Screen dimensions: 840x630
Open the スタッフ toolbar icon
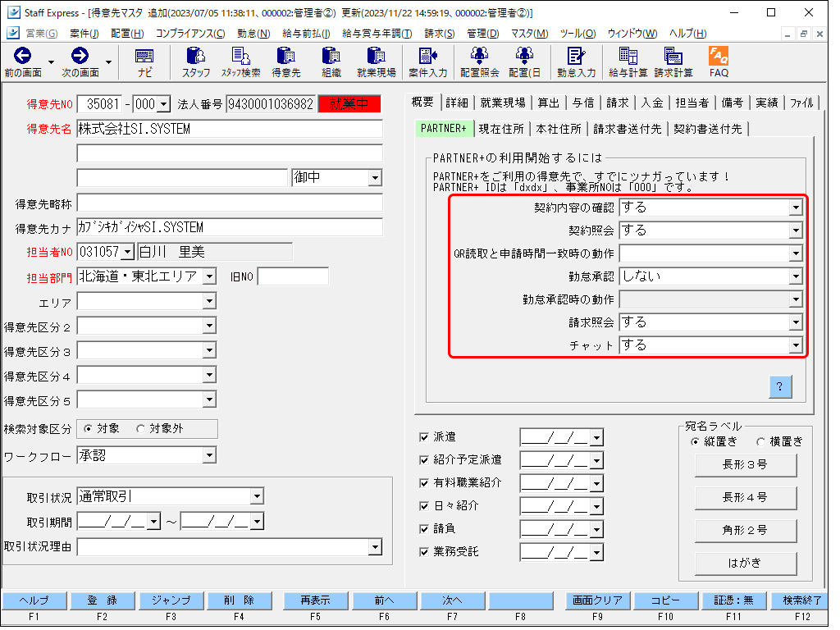195,62
